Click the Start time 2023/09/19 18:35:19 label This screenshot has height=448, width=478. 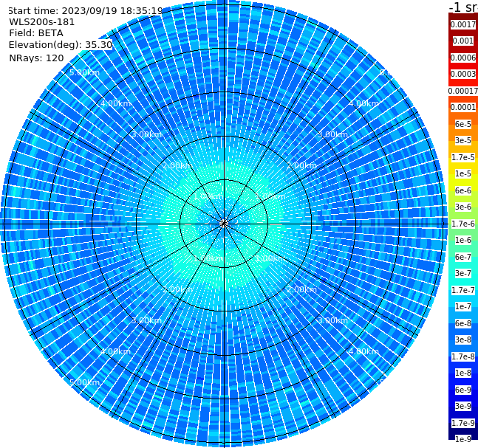85,11
